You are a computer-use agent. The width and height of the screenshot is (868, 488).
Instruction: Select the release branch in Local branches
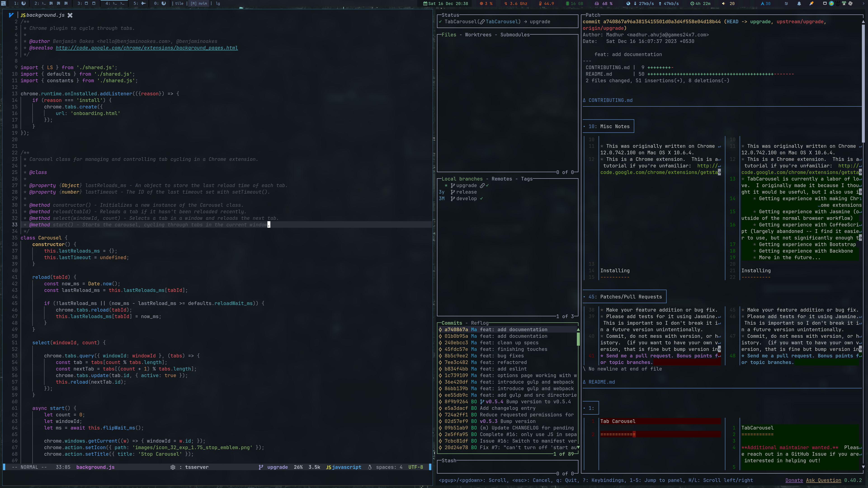pyautogui.click(x=466, y=192)
